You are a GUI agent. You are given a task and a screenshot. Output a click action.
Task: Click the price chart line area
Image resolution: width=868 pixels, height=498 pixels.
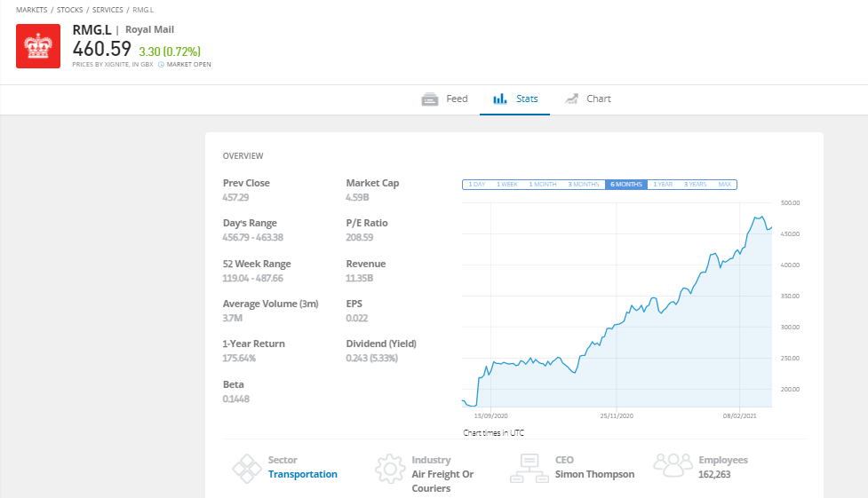click(x=617, y=305)
